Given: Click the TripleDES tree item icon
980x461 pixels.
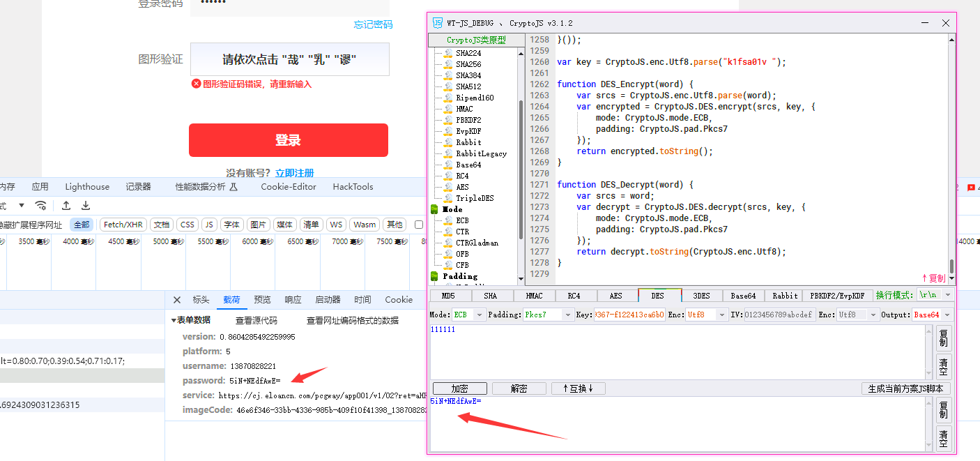Looking at the screenshot, I should (x=448, y=198).
